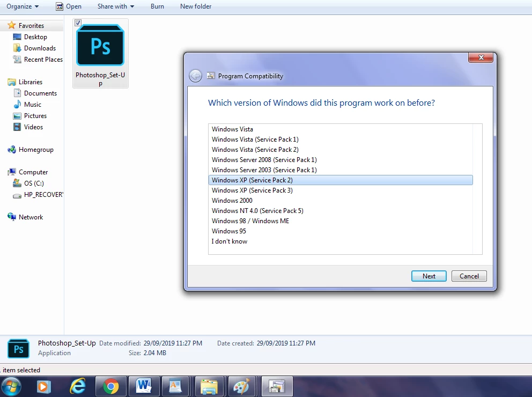
Task: Click the Network icon
Action: [x=12, y=217]
